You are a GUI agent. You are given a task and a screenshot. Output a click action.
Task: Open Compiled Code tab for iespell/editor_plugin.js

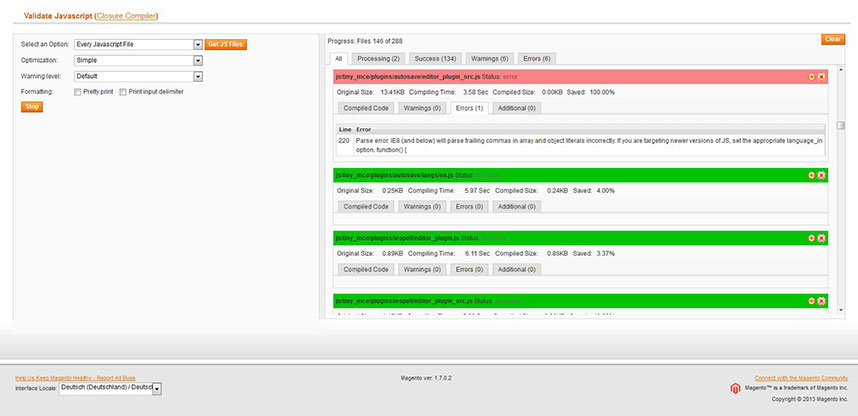tap(366, 270)
